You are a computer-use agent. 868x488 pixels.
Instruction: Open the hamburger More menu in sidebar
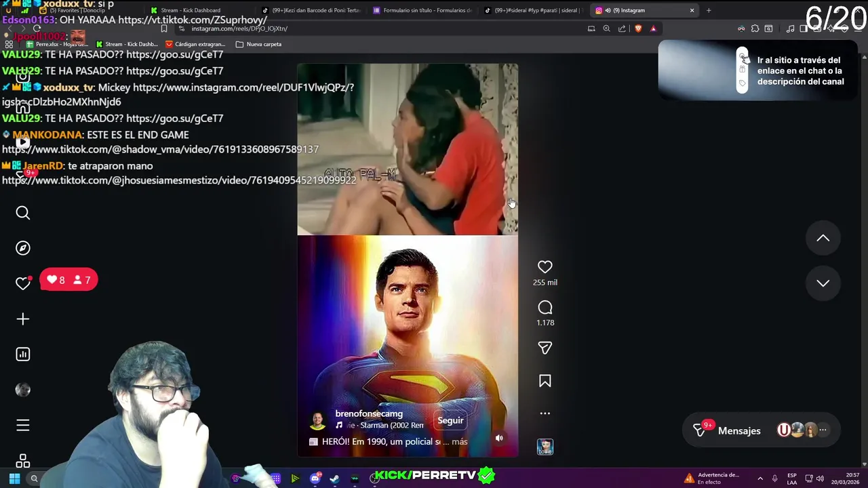[23, 425]
